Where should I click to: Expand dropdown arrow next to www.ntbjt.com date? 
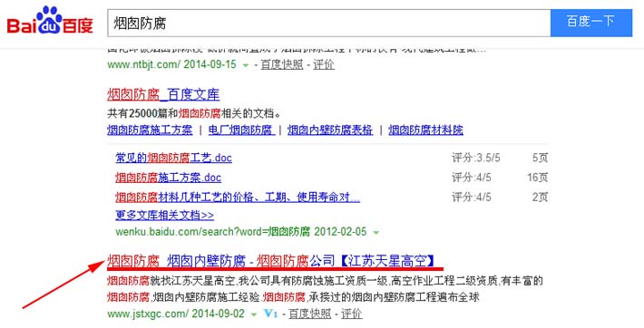click(x=246, y=65)
